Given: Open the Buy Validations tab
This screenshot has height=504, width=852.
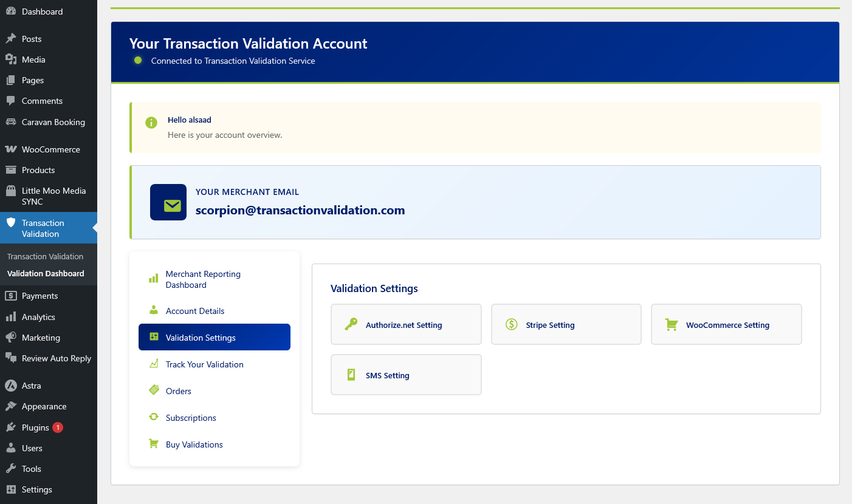Looking at the screenshot, I should click(x=215, y=444).
